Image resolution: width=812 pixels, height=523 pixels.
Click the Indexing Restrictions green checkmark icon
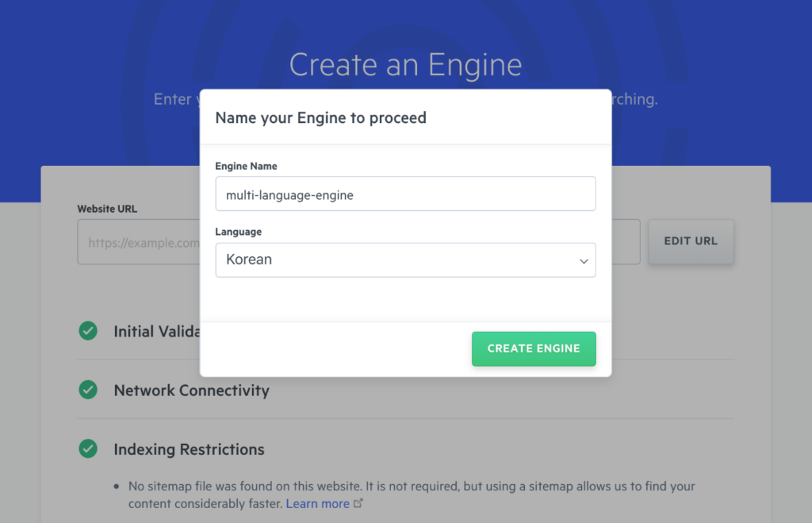88,448
